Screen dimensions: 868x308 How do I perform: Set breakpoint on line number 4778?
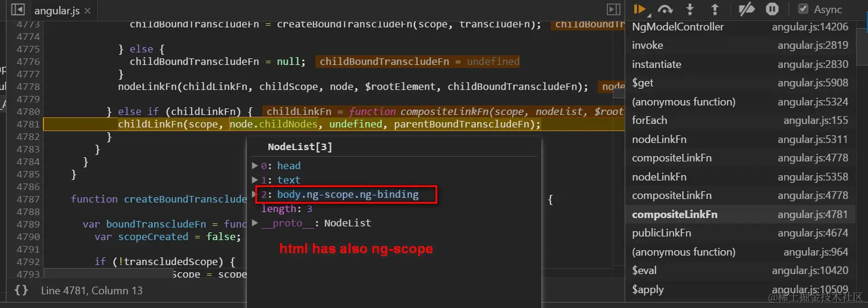[28, 86]
